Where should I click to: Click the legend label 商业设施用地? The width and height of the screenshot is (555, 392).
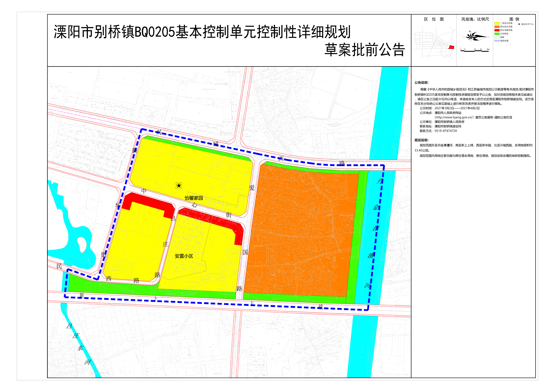tap(506, 30)
